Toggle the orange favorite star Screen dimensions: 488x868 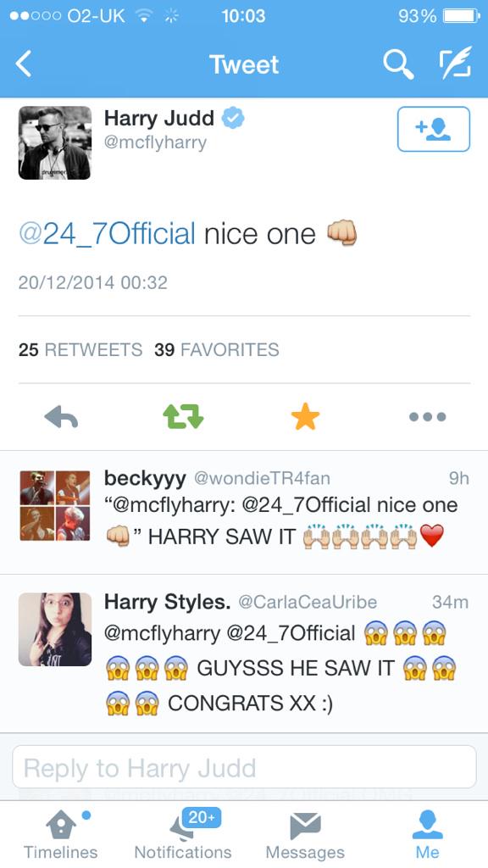point(305,416)
